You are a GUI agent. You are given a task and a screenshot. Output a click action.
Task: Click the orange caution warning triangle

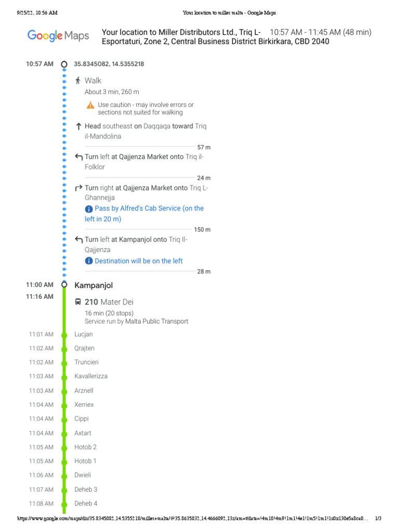(x=90, y=105)
